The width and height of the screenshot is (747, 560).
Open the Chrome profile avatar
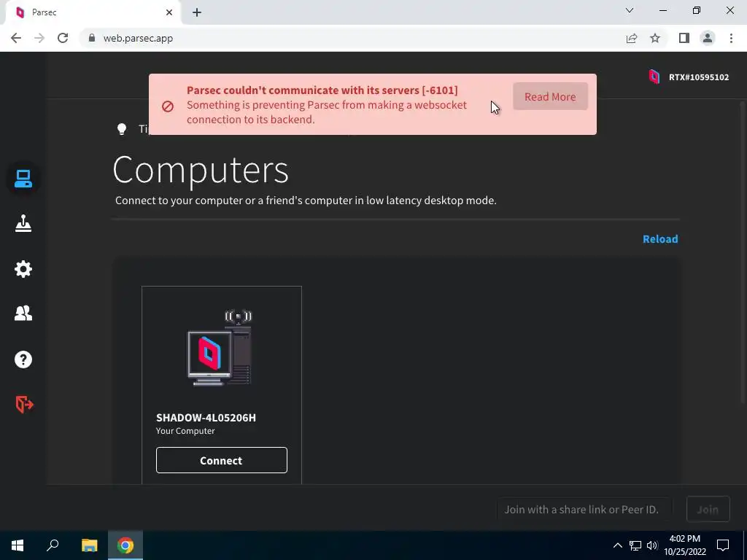click(708, 38)
